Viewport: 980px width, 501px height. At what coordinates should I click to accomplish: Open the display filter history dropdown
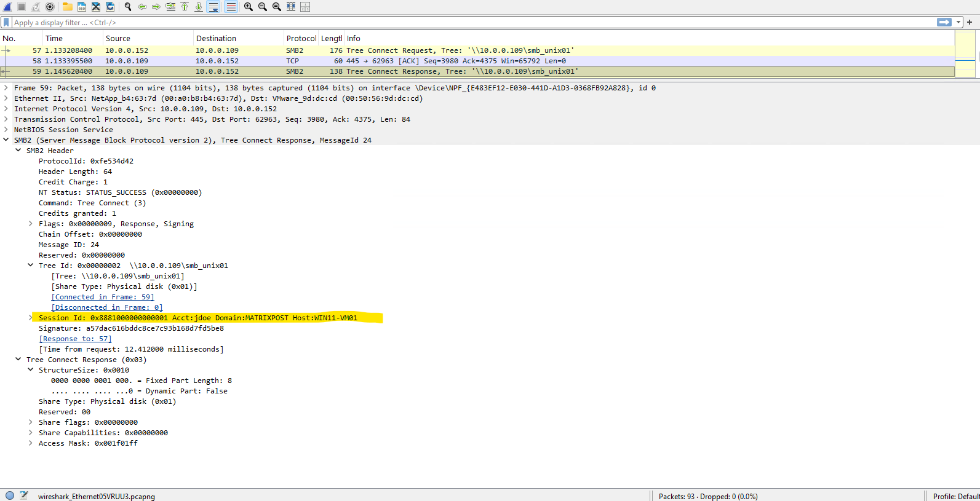click(958, 22)
